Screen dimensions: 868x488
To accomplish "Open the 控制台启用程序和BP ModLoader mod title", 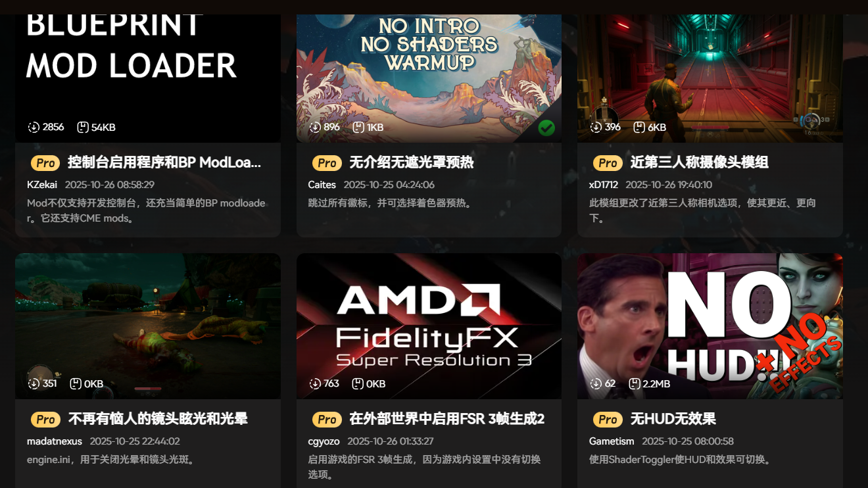I will point(164,162).
